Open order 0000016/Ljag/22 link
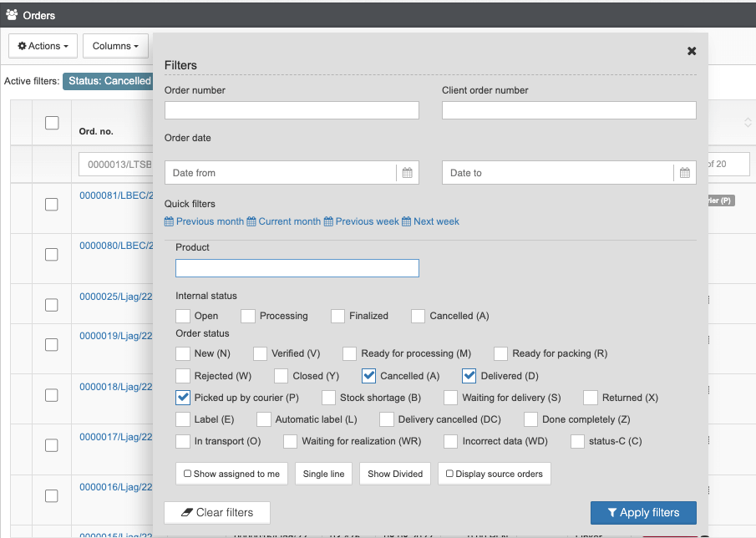The image size is (756, 538). (116, 487)
